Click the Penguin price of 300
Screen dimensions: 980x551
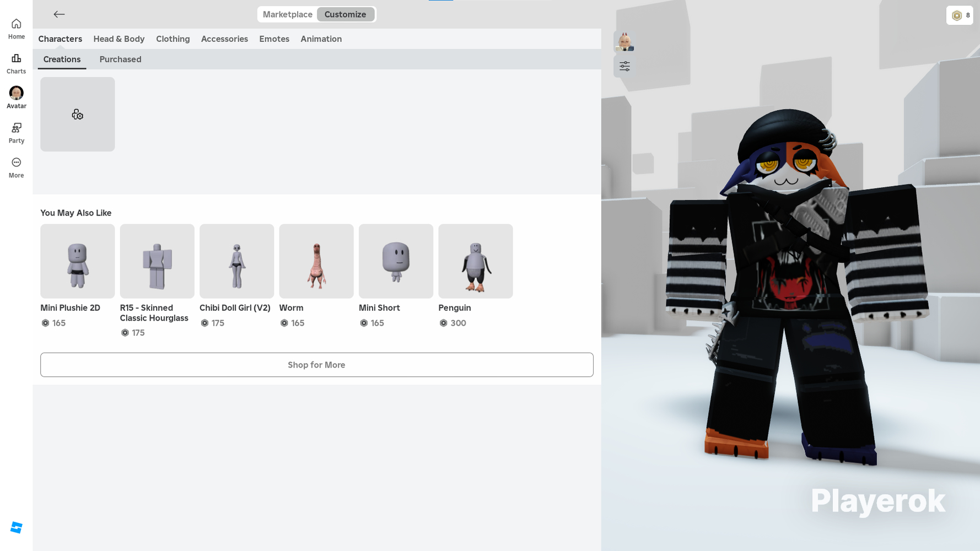pyautogui.click(x=453, y=323)
